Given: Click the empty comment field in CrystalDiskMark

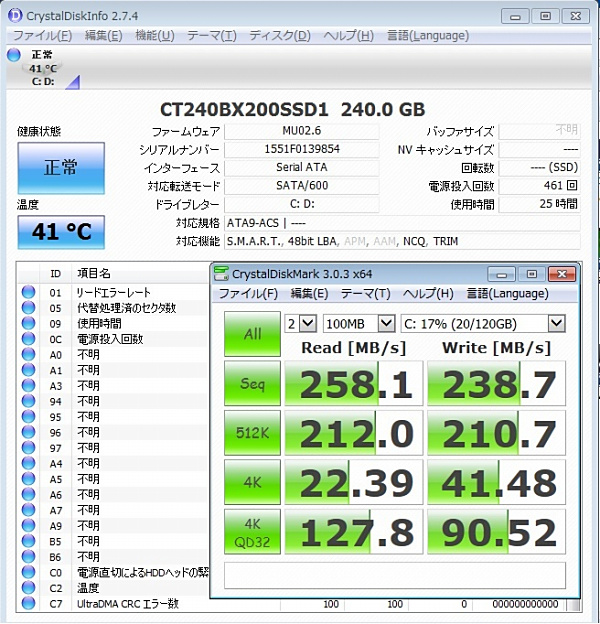Looking at the screenshot, I should 395,575.
